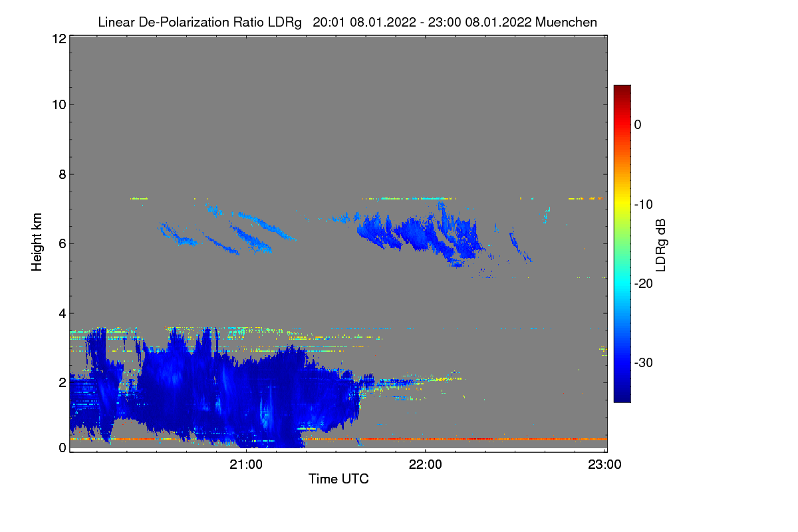This screenshot has width=798, height=532.
Task: Click the colorbar value label -30
Action: (644, 363)
